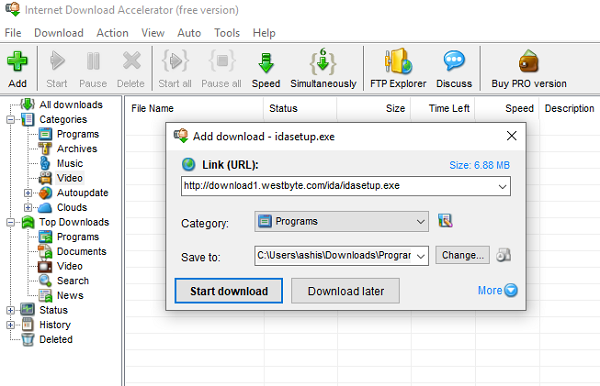Select Search under Top Downloads
600x386 pixels.
click(73, 280)
